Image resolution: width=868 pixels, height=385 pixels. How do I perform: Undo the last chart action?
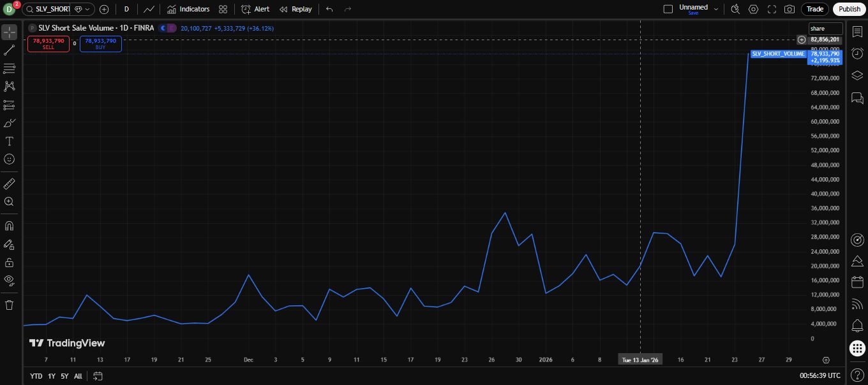point(329,9)
